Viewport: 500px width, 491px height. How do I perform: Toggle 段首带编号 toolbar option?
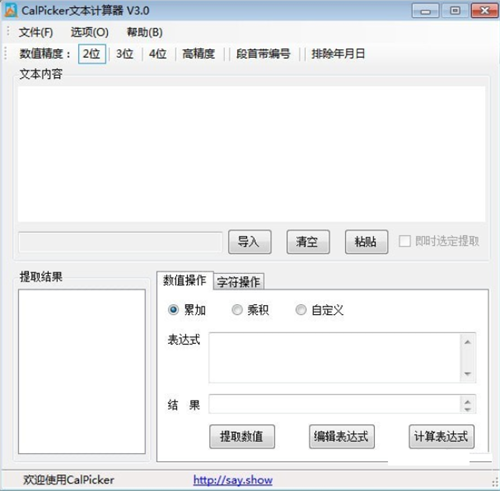coord(263,54)
